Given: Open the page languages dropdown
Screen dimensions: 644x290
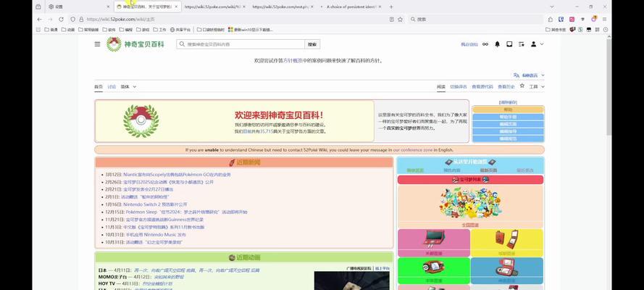Looking at the screenshot, I should tap(529, 75).
